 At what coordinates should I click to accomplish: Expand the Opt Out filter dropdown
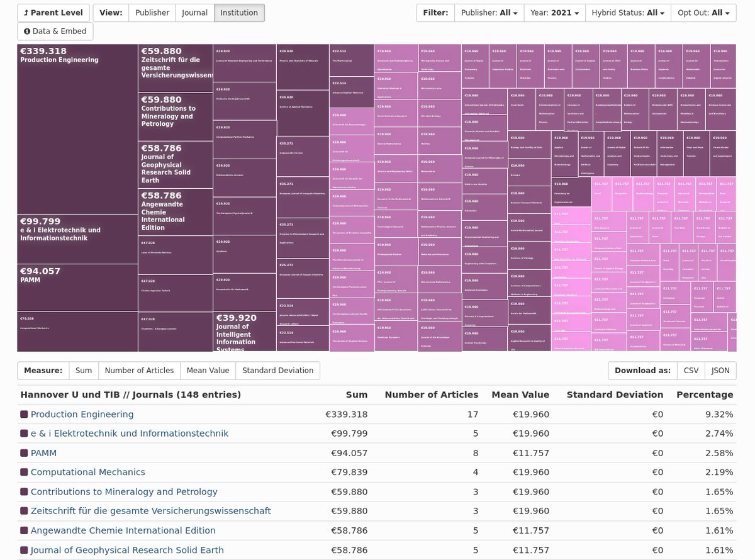click(703, 13)
